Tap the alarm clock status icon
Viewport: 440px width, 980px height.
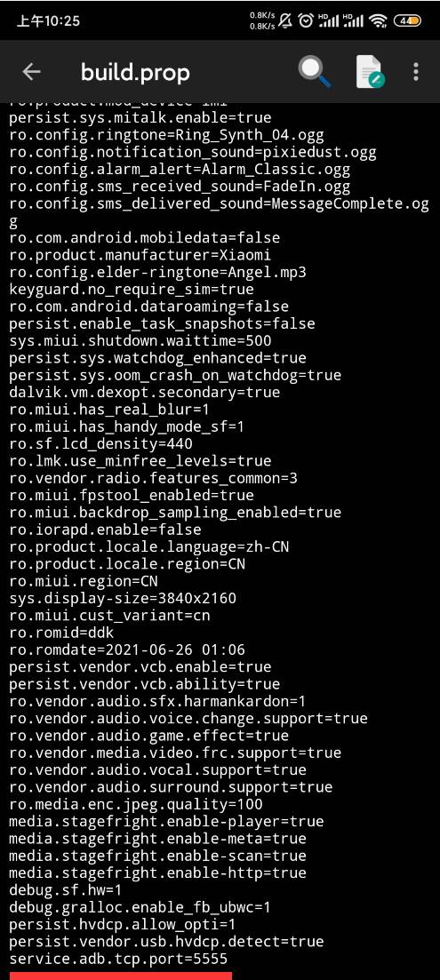[x=305, y=20]
